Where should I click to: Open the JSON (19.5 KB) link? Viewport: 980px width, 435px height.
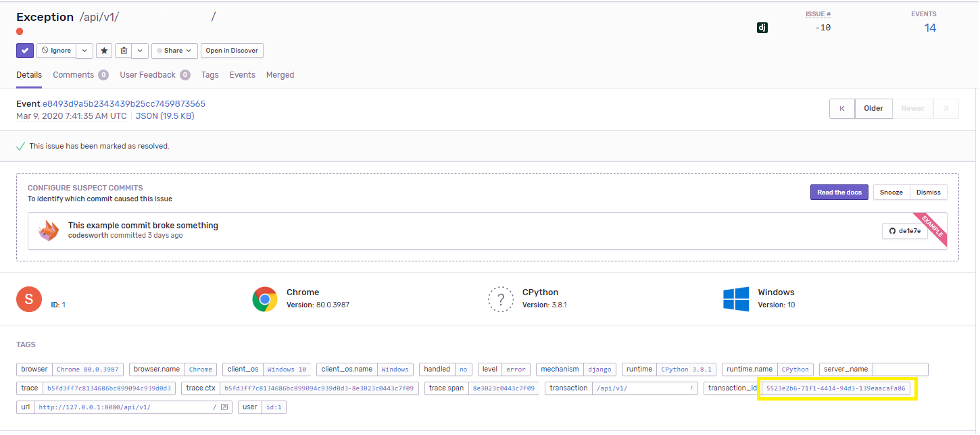(x=165, y=116)
